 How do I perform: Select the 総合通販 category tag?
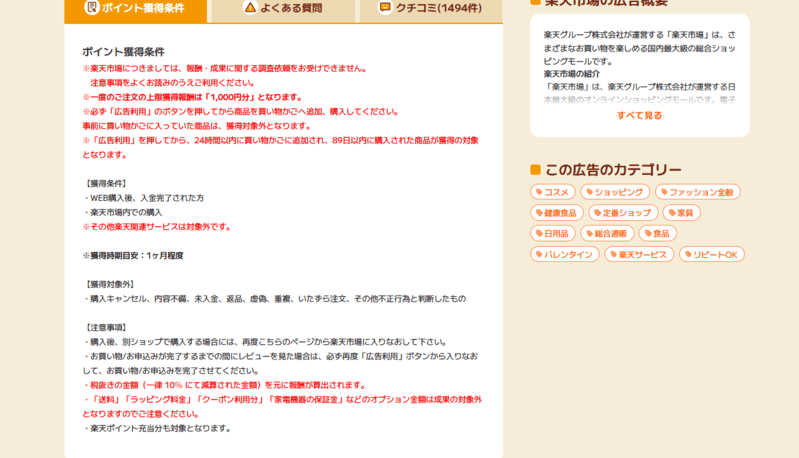tap(608, 234)
